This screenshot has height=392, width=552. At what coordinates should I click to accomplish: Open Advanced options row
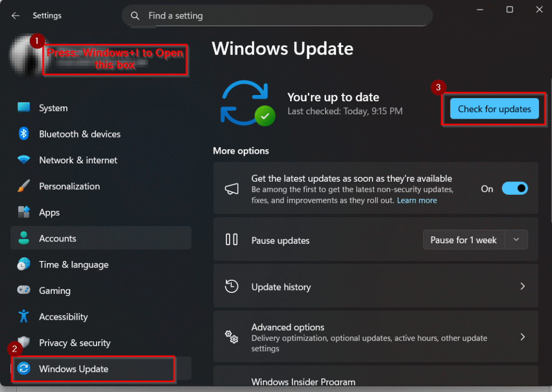pyautogui.click(x=376, y=336)
